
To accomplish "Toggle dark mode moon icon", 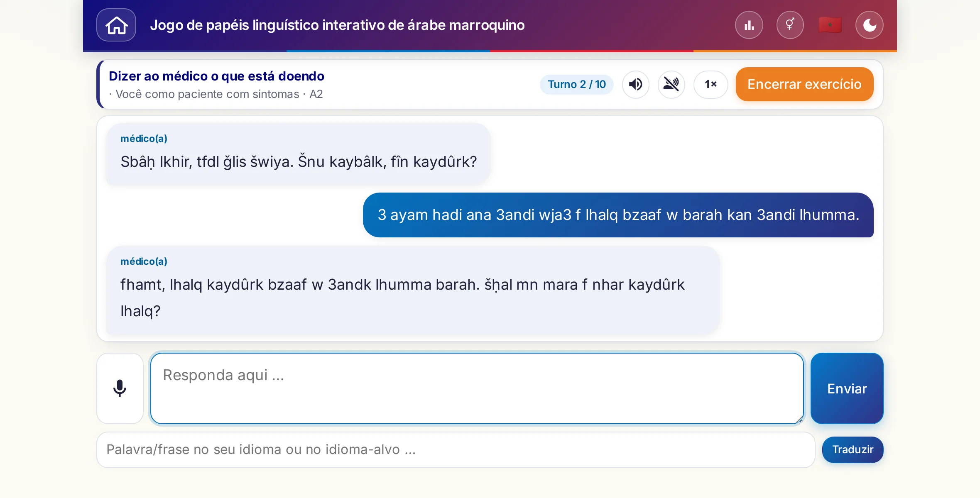I will pyautogui.click(x=870, y=25).
